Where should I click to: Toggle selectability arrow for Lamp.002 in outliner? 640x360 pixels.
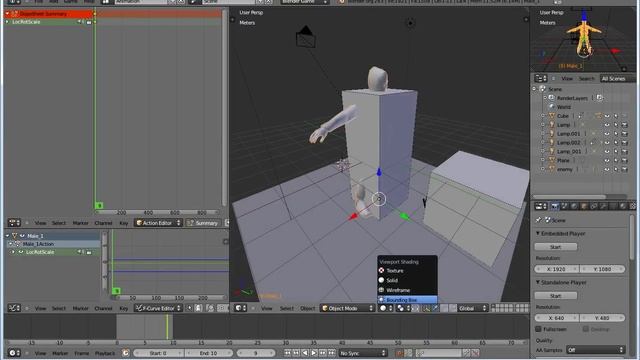[616, 143]
